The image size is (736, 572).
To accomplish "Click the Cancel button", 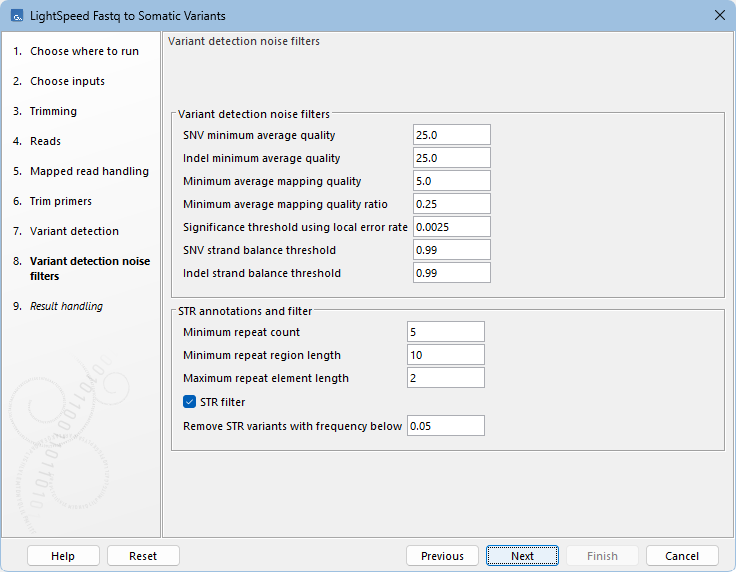I will coord(682,556).
